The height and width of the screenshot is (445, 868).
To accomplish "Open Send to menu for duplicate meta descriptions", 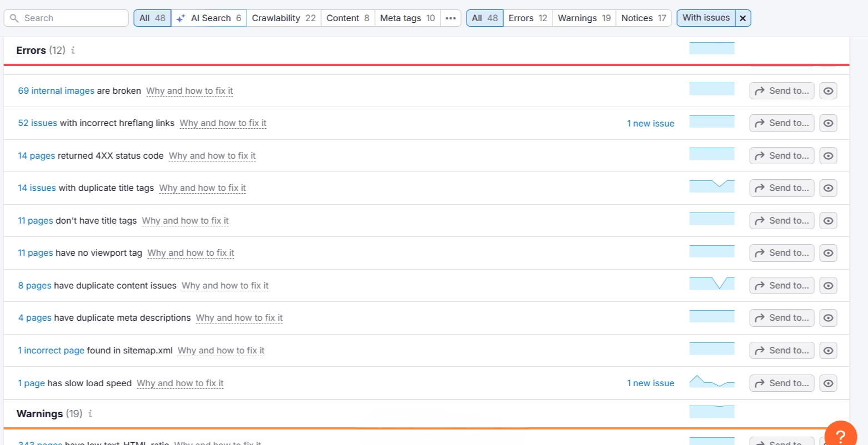I will click(781, 318).
